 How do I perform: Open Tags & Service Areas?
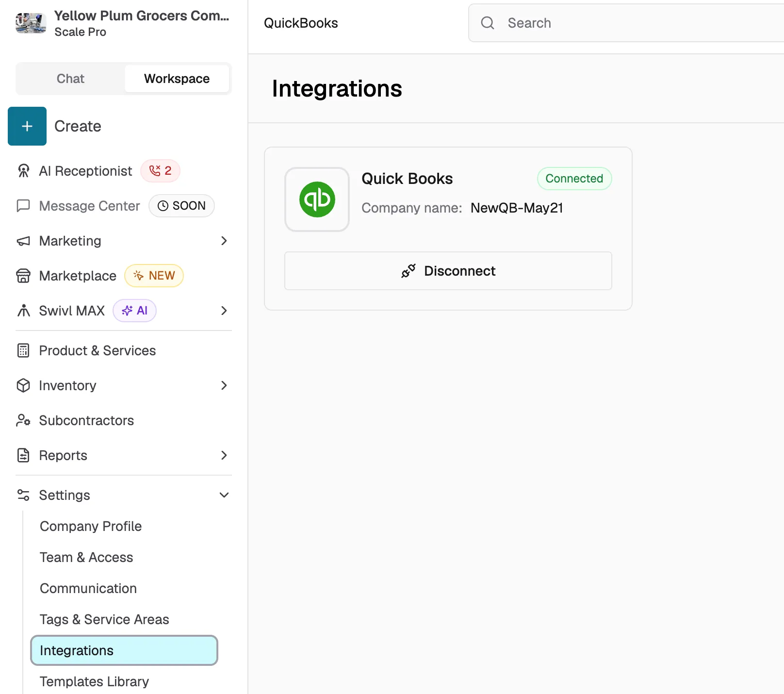pyautogui.click(x=104, y=619)
